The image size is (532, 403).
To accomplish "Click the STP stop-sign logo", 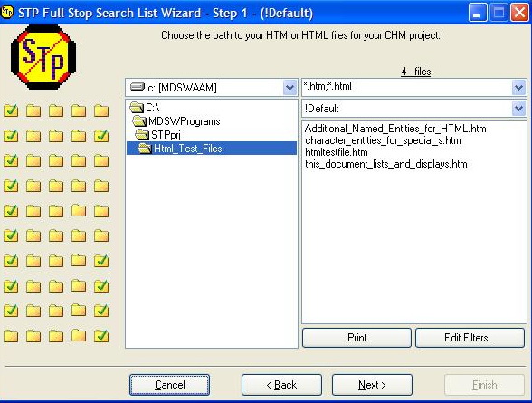I will click(43, 57).
